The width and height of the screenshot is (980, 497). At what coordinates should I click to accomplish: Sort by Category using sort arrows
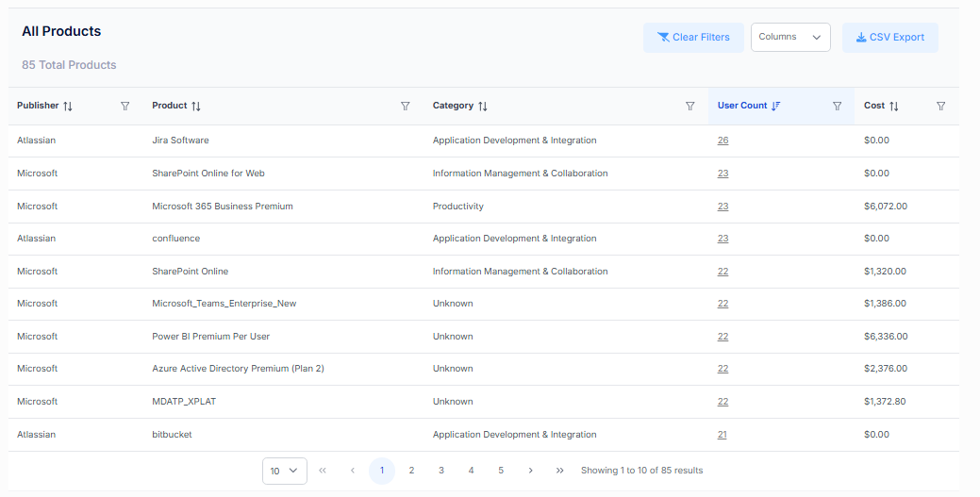coord(483,107)
